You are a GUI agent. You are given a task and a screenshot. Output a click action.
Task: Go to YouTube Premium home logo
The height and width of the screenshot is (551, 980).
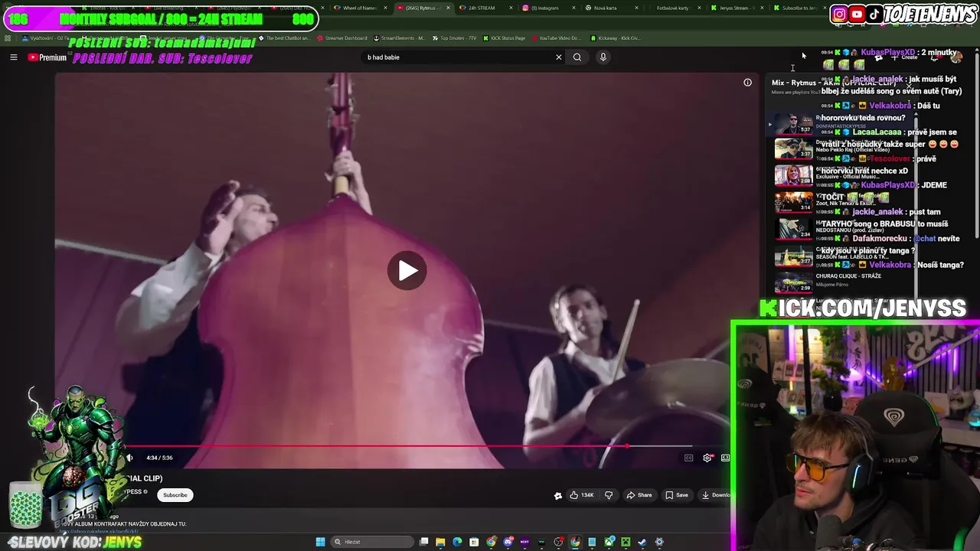tap(47, 57)
